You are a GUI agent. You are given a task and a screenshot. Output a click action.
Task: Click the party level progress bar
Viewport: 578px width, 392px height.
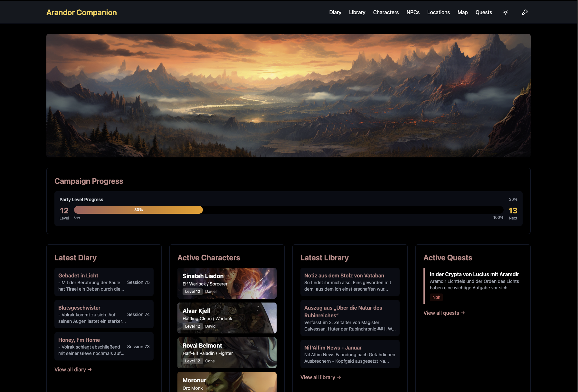point(288,210)
